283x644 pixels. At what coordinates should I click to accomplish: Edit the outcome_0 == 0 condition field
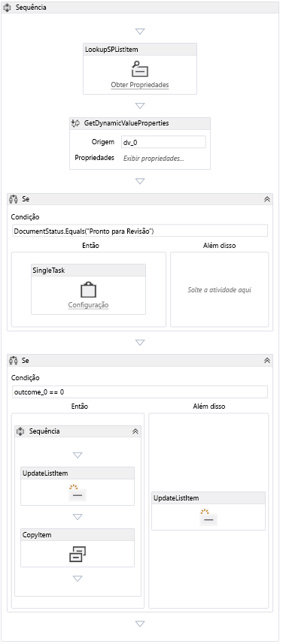tap(140, 392)
